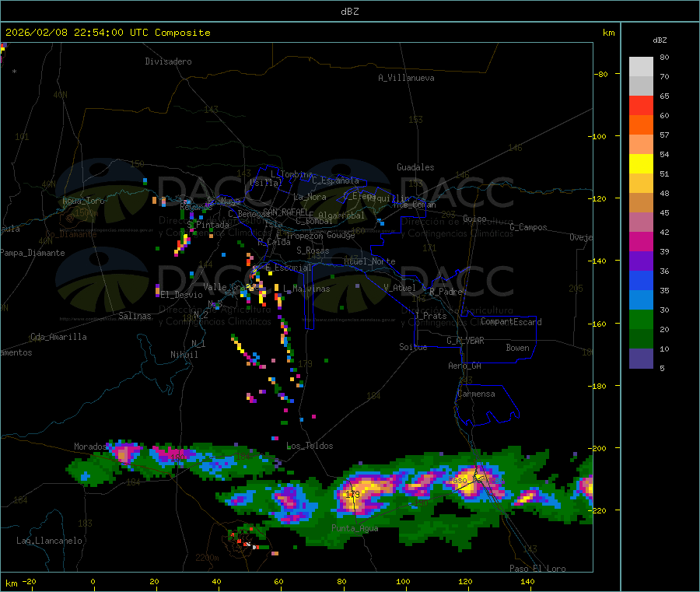Click the -80 km vertical axis tick label
The image size is (700, 592).
600,74
